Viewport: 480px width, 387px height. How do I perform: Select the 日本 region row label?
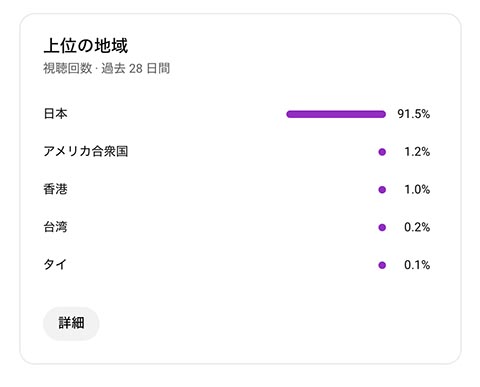tap(55, 114)
